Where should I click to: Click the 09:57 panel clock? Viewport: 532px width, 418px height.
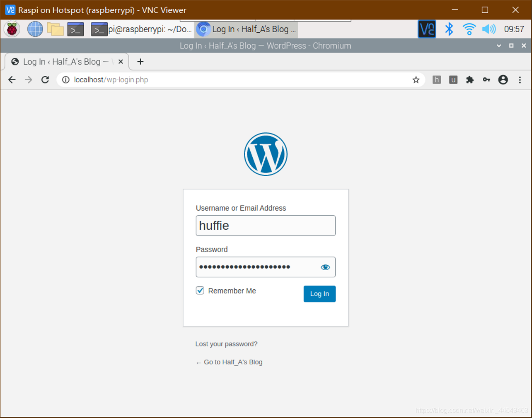(514, 29)
